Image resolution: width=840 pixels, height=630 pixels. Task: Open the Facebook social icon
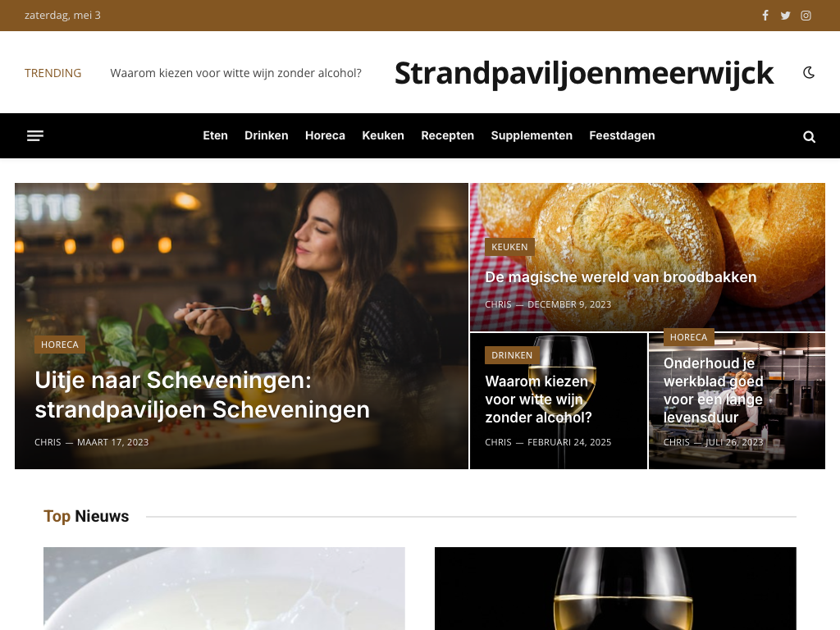[x=765, y=16]
